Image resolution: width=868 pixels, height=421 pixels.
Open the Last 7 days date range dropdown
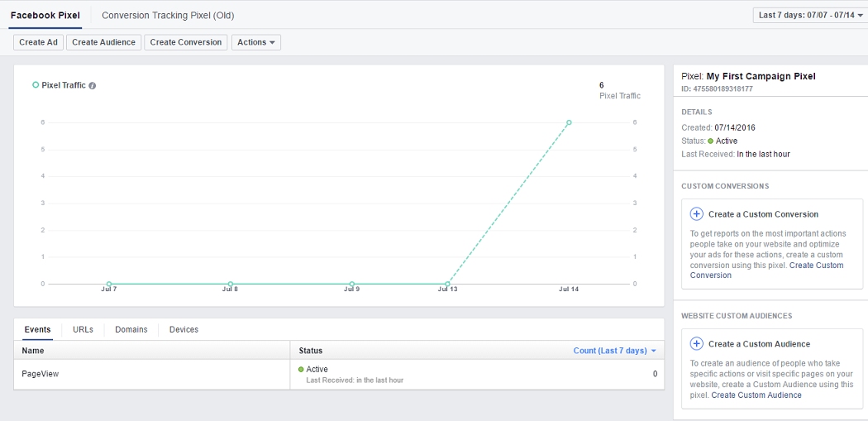pos(810,15)
